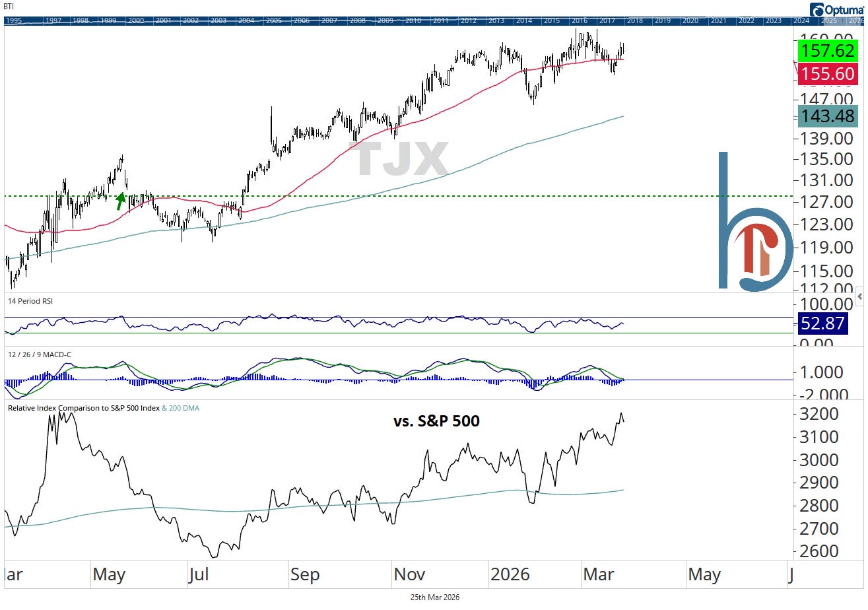
Task: Select the 12 / 26 / 9 MACD-C label
Action: coord(39,355)
